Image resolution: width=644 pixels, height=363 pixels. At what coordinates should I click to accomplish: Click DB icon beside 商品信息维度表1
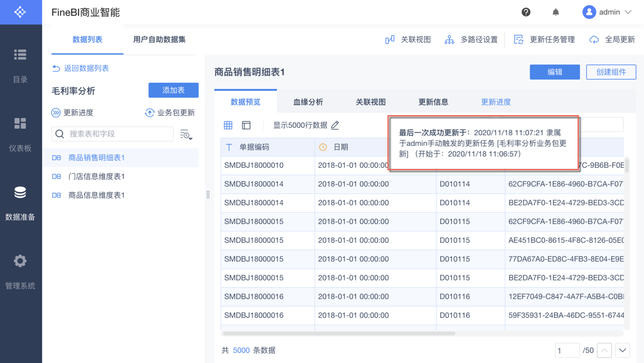coord(56,195)
